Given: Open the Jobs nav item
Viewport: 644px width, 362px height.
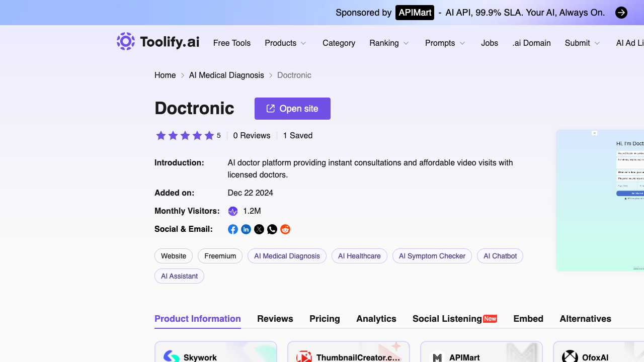Looking at the screenshot, I should [490, 43].
